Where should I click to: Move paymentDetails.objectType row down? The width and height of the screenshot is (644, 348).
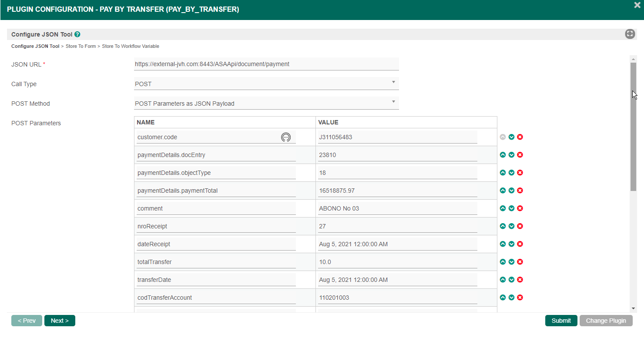[x=512, y=173]
